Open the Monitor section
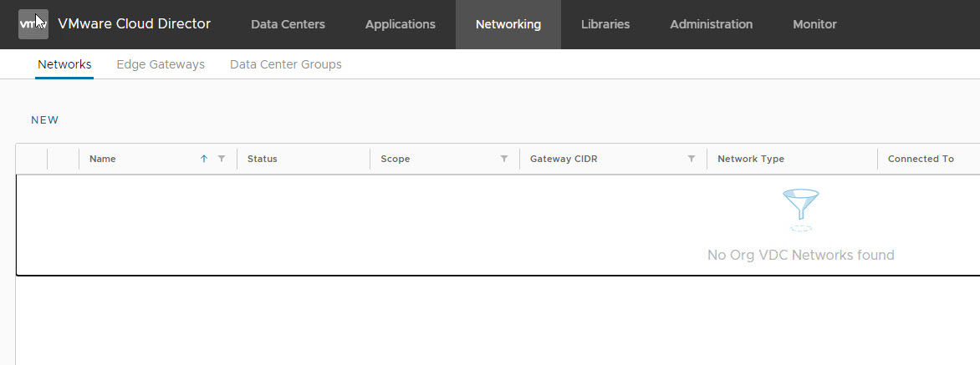 point(814,24)
